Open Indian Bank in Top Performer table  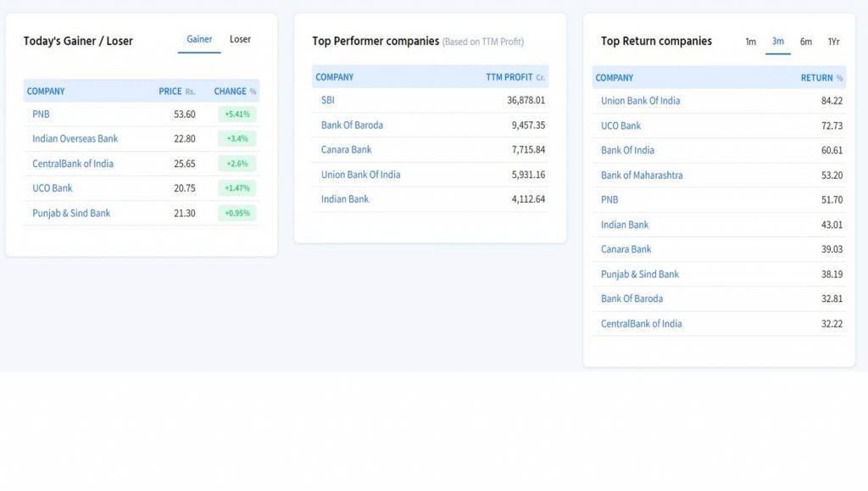tap(345, 199)
